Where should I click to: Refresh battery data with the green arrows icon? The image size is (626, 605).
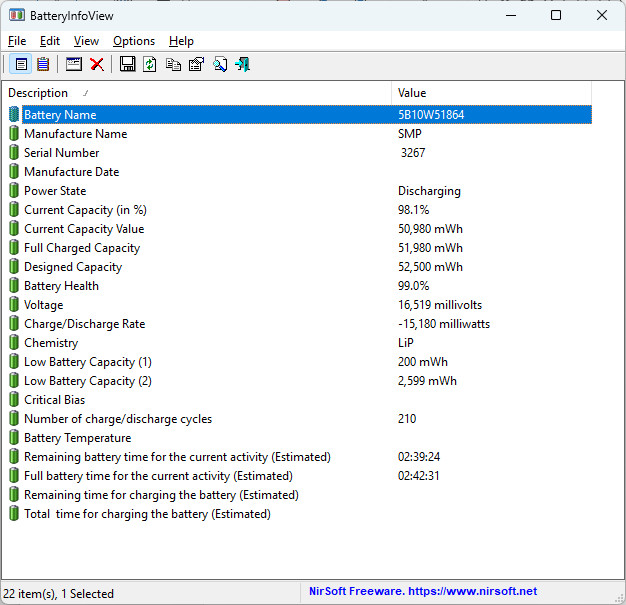[x=150, y=64]
